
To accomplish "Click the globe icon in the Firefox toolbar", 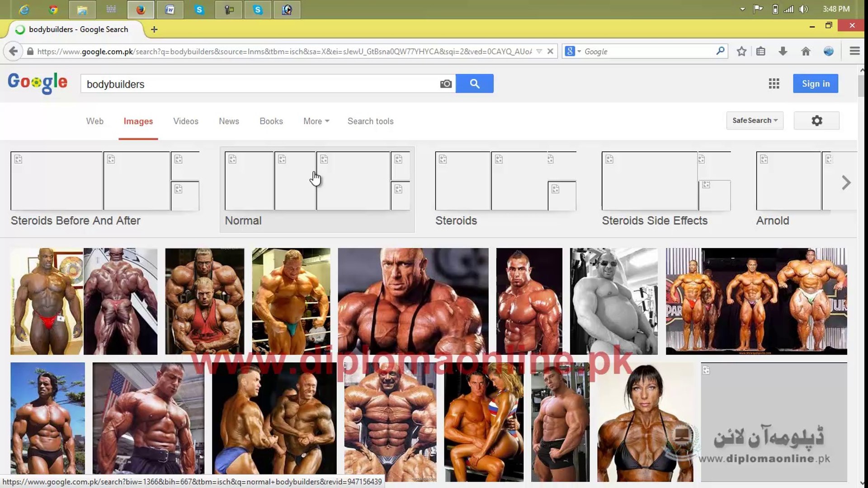I will click(x=828, y=51).
